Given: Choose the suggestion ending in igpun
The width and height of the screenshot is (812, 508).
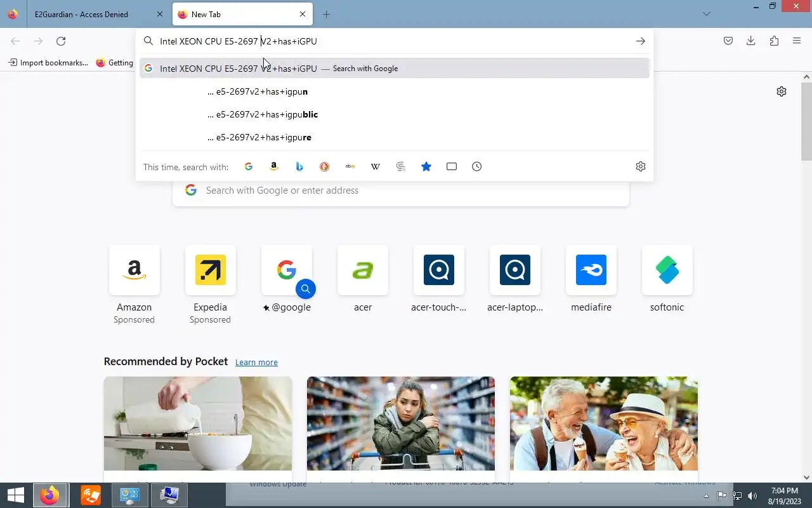Looking at the screenshot, I should (395, 91).
